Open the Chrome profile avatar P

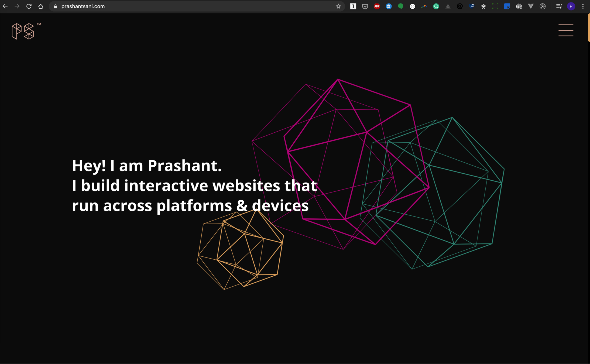coord(571,6)
